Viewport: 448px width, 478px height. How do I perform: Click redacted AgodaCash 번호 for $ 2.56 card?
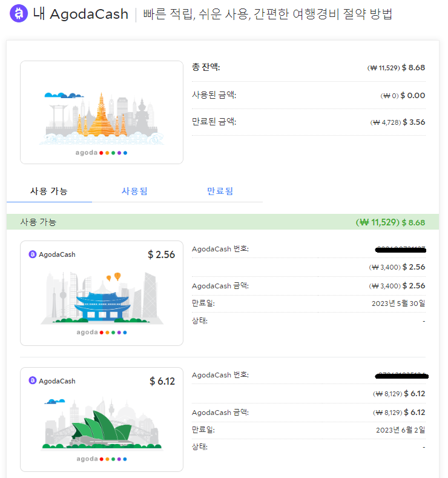tap(401, 250)
